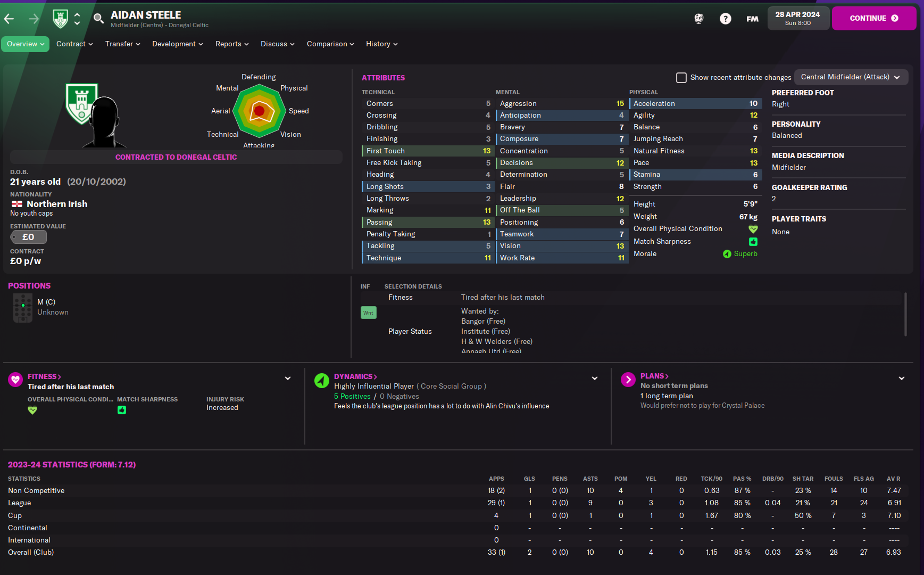Click the 5 Positives dynamics text
This screenshot has height=575, width=924.
(352, 397)
